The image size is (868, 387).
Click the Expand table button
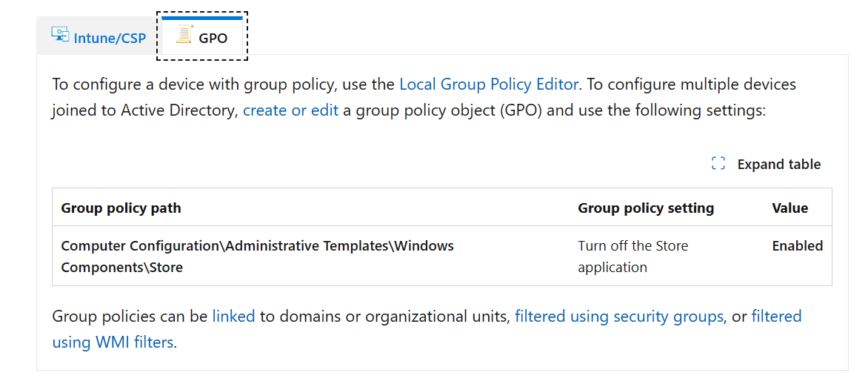(766, 164)
